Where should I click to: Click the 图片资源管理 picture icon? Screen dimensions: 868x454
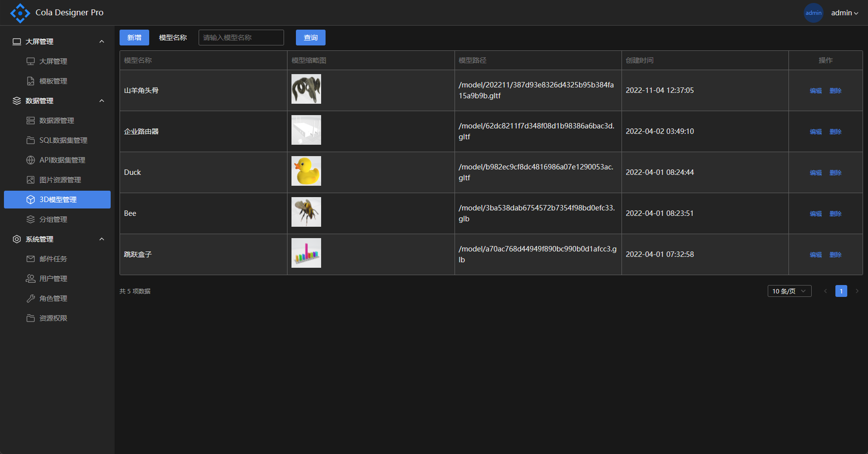pos(31,180)
